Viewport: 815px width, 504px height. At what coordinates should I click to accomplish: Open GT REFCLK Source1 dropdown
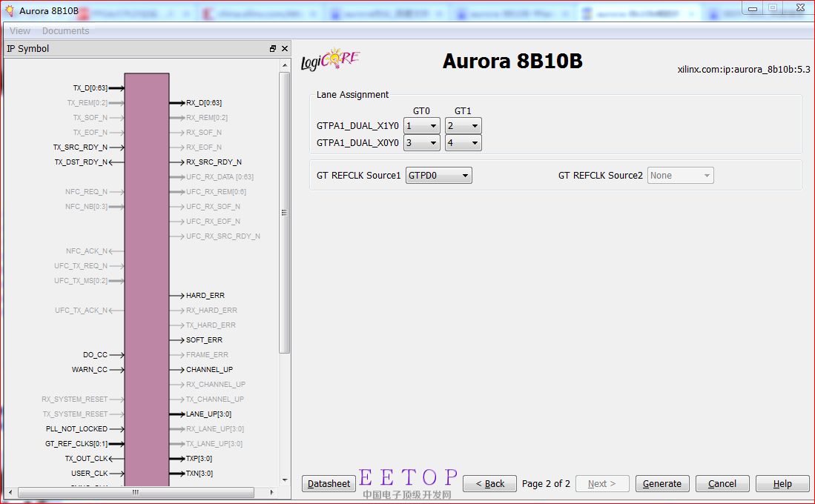click(439, 176)
